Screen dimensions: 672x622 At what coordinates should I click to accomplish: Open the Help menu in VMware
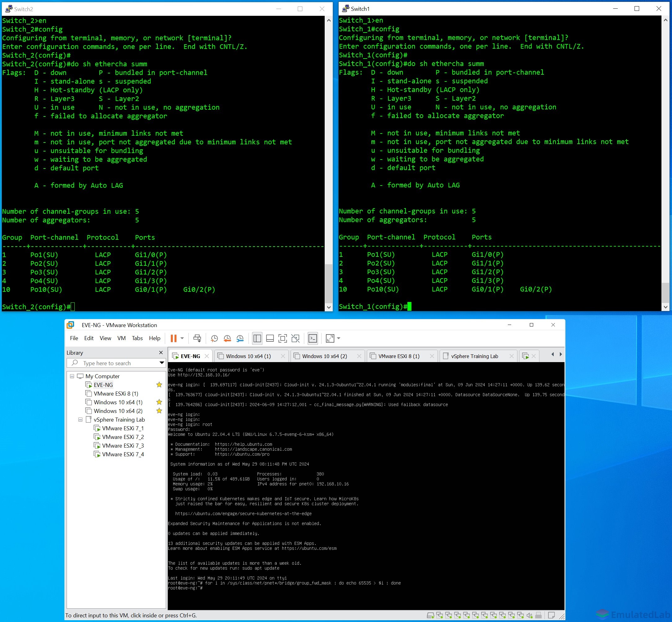click(x=155, y=338)
